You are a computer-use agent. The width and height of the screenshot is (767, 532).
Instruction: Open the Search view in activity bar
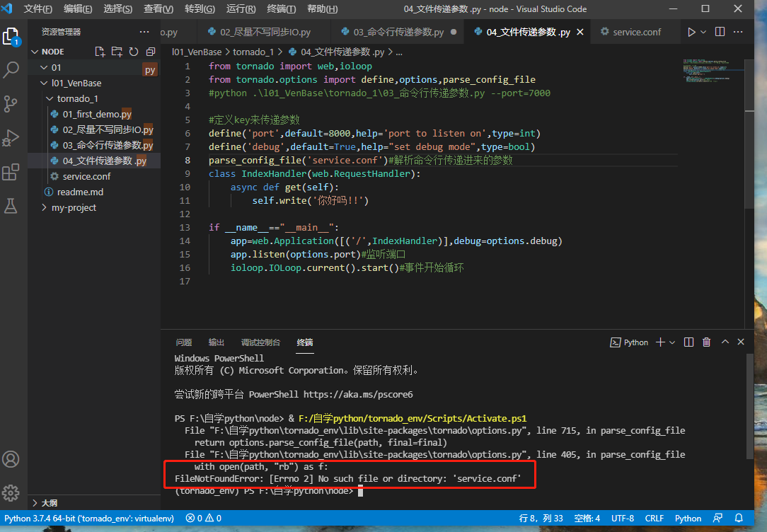[11, 70]
